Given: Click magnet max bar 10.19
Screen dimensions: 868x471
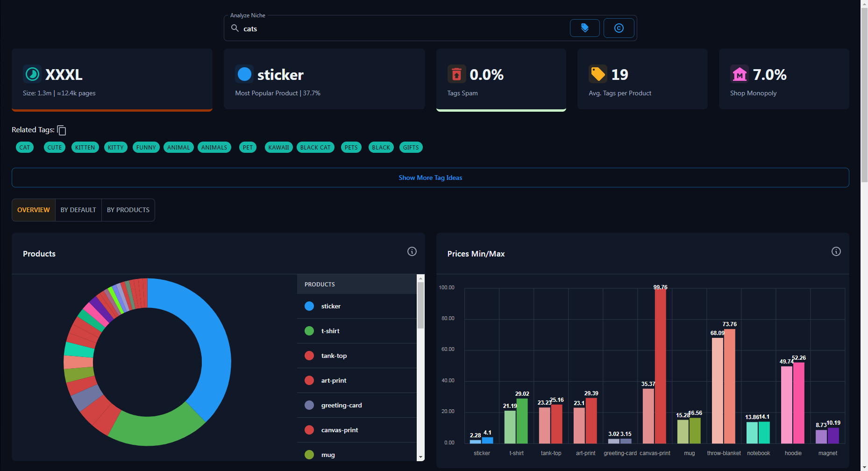Looking at the screenshot, I should pyautogui.click(x=833, y=435).
